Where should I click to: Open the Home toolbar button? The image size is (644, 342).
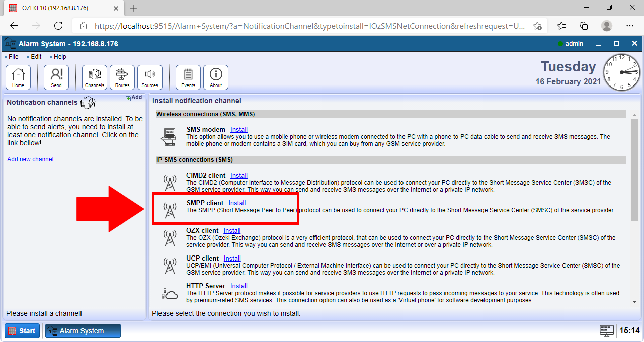[x=18, y=77]
